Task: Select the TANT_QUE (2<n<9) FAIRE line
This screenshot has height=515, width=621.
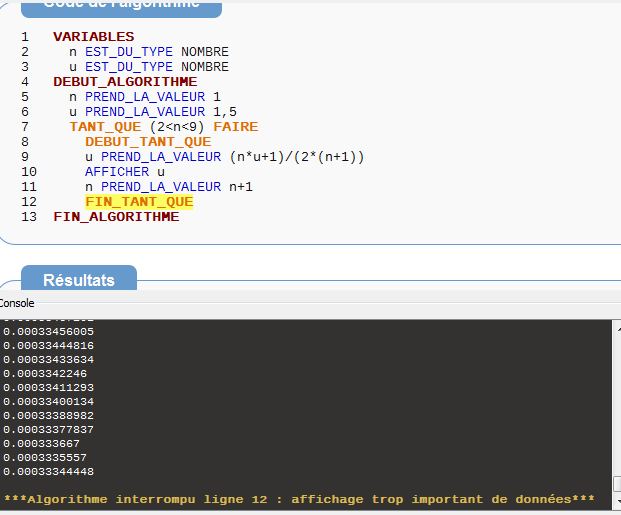Action: (x=163, y=127)
